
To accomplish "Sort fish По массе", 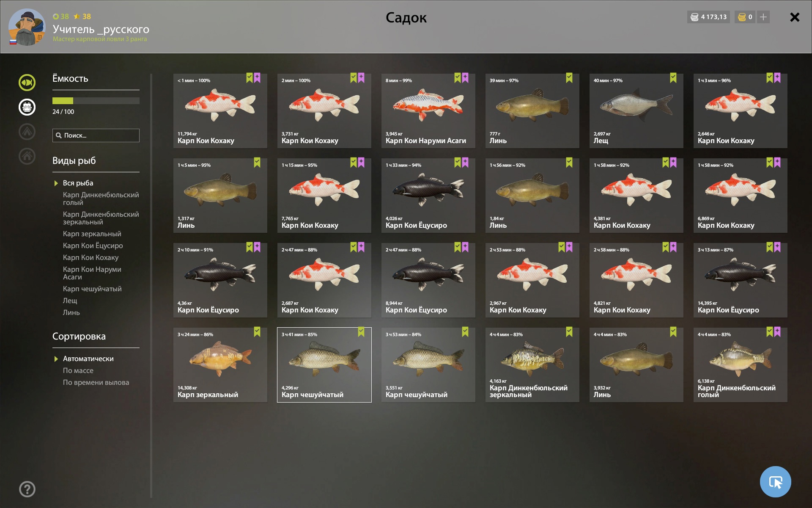I will (78, 370).
